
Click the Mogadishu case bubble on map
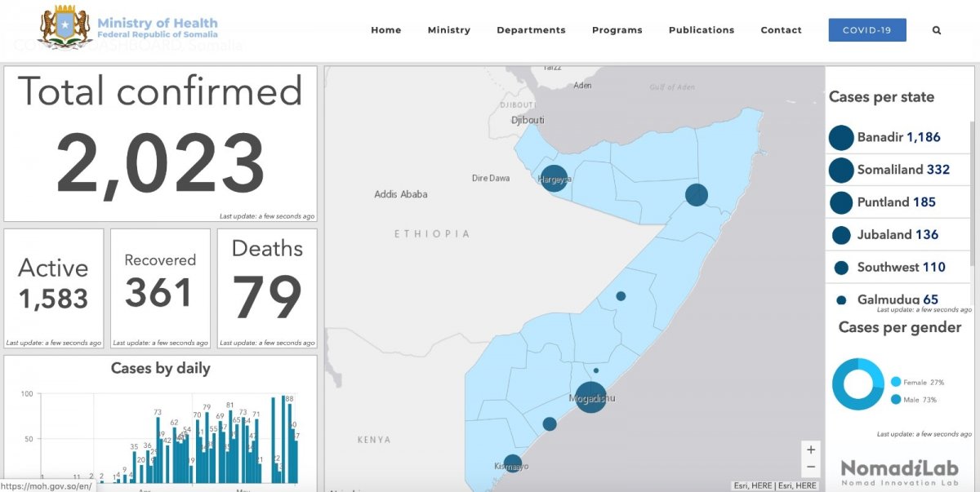[x=590, y=397]
